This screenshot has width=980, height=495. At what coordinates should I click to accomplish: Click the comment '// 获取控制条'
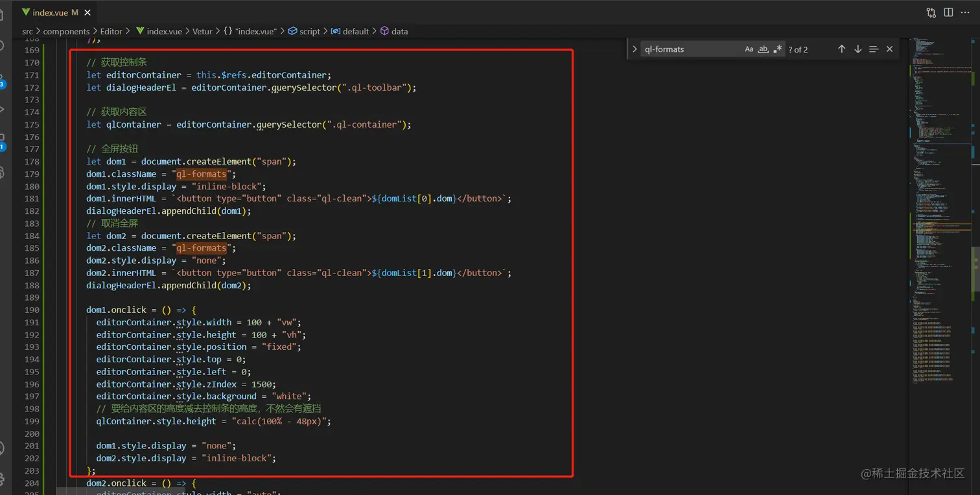coord(117,63)
